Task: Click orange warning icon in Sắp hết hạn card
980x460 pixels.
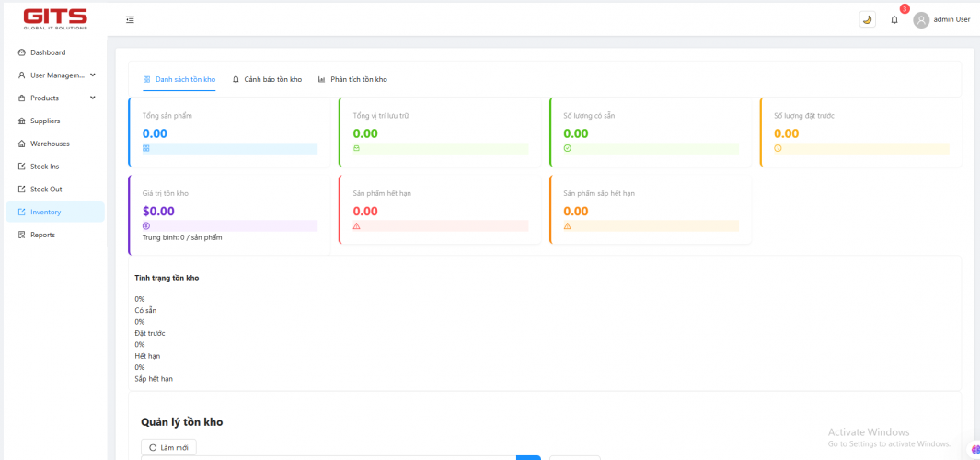Action: coord(568,226)
